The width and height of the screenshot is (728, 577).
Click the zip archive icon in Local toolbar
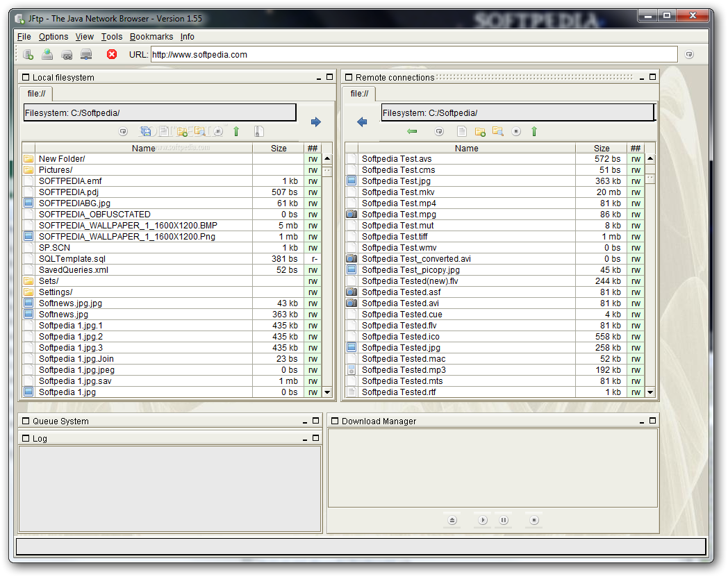[x=258, y=131]
